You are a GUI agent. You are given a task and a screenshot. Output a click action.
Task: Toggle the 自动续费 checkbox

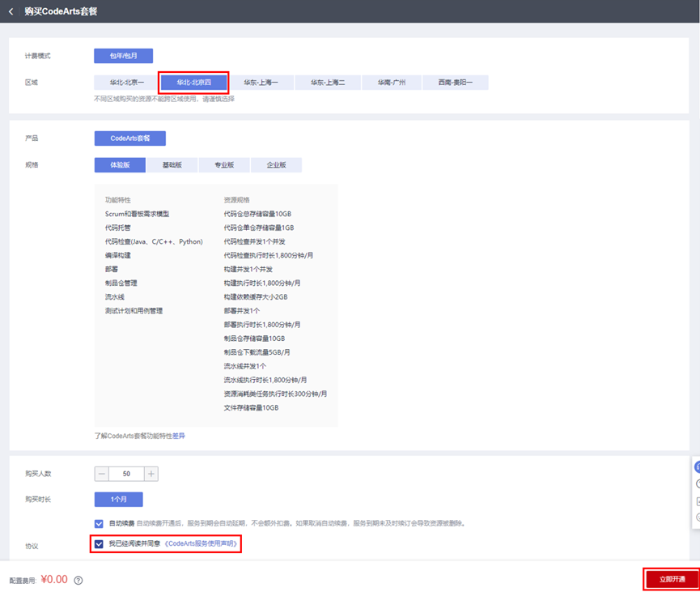point(99,523)
